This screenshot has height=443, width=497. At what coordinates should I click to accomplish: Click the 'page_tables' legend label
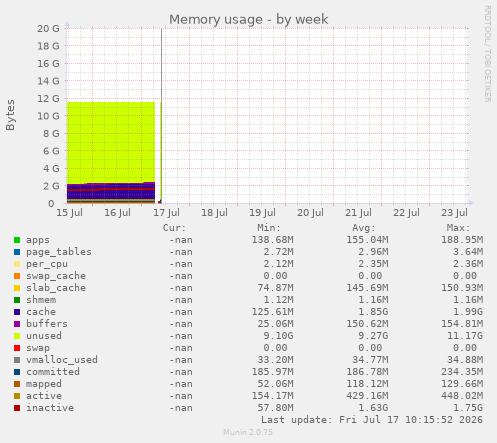(59, 252)
